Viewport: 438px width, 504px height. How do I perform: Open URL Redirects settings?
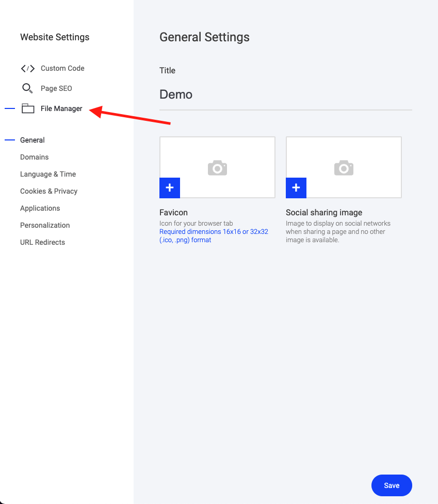(x=42, y=242)
